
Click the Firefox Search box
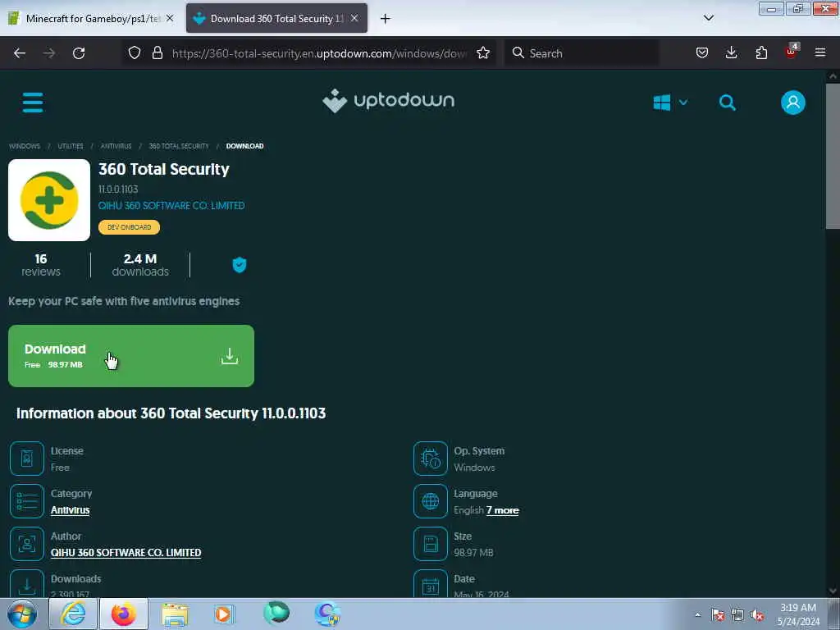coord(582,53)
